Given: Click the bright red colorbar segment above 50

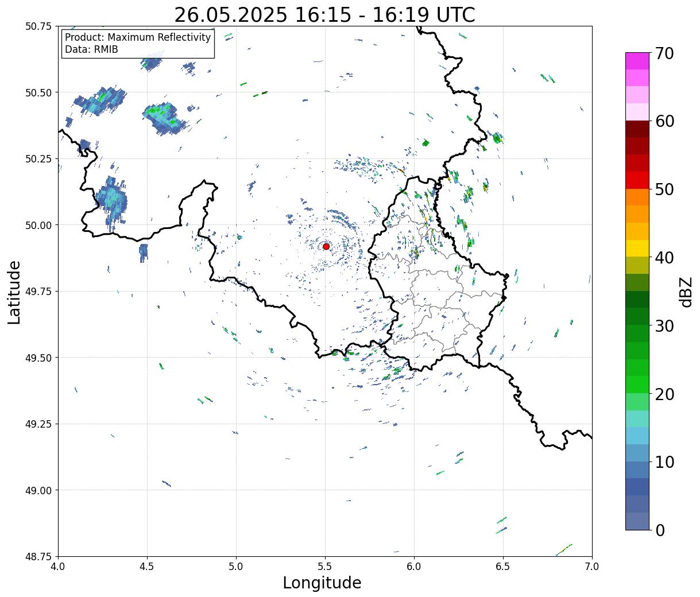Looking at the screenshot, I should point(637,180).
